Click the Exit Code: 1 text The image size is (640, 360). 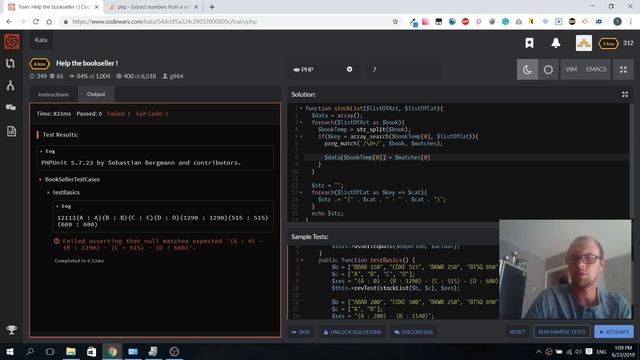coord(152,114)
